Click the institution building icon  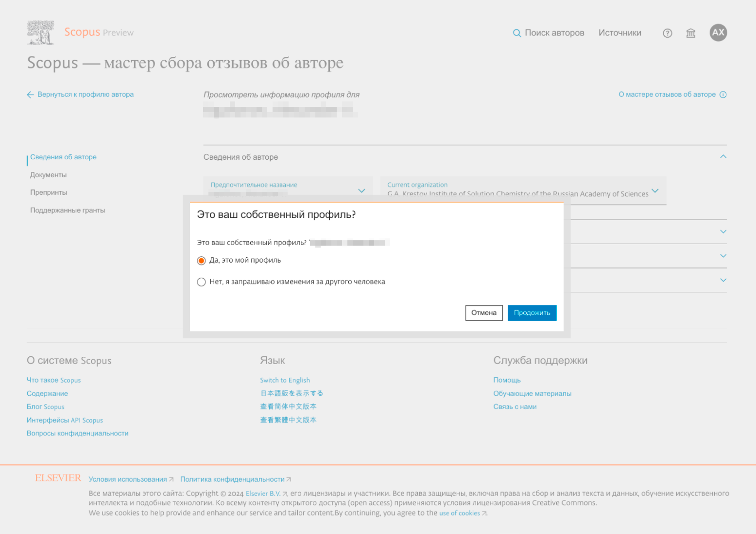pos(690,33)
